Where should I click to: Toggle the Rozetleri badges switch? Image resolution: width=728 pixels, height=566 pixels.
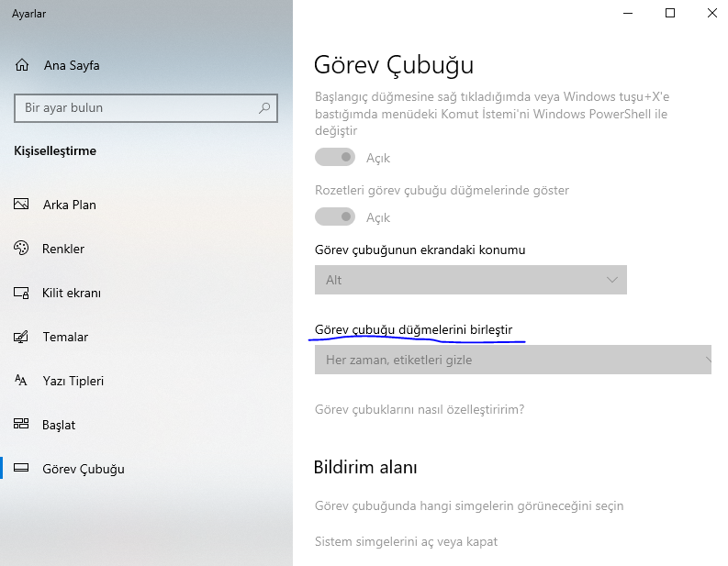point(335,216)
